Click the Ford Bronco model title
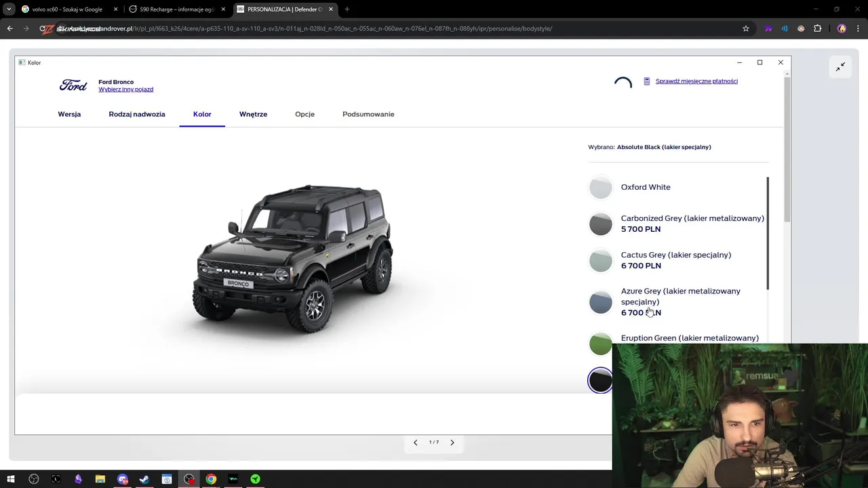 (x=116, y=82)
